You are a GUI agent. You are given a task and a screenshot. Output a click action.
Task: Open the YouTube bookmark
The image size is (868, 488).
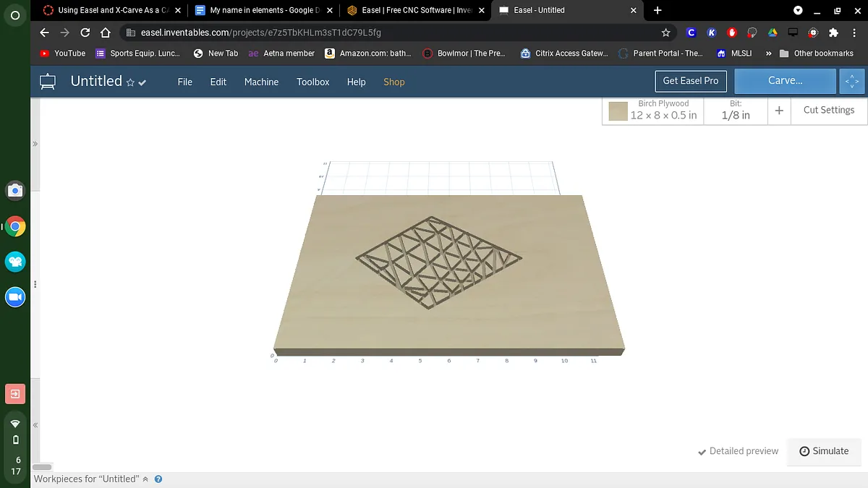63,53
